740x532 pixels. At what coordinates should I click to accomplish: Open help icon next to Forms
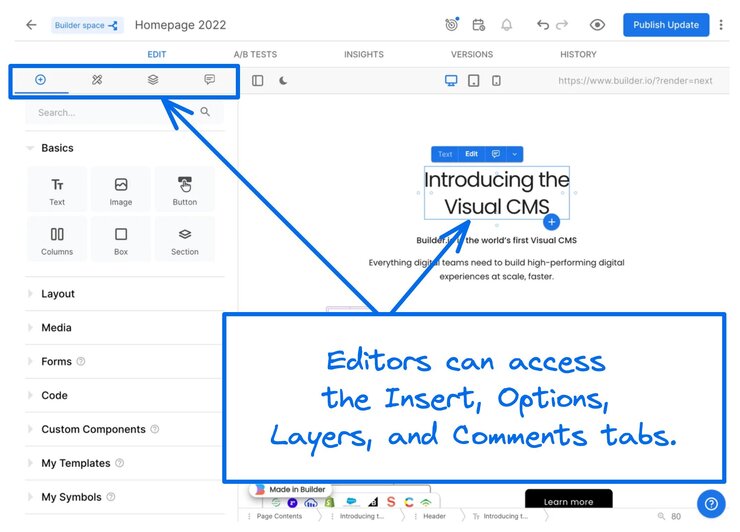[x=81, y=362]
